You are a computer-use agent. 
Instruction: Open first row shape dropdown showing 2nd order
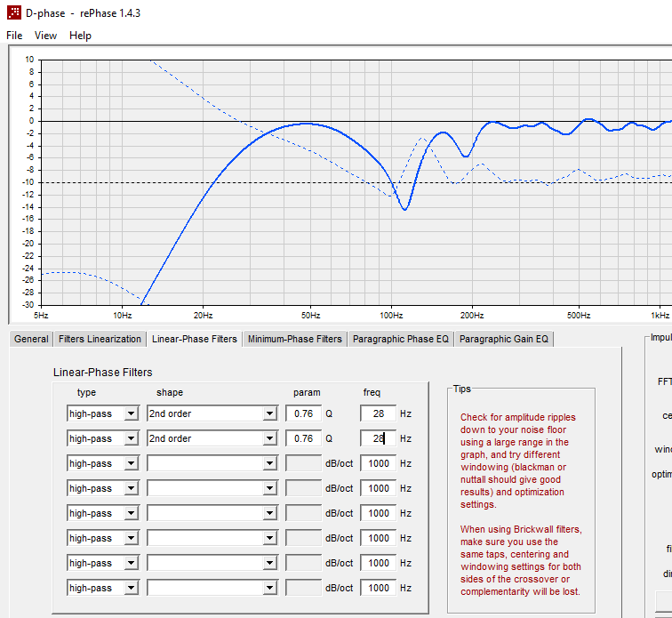point(212,413)
